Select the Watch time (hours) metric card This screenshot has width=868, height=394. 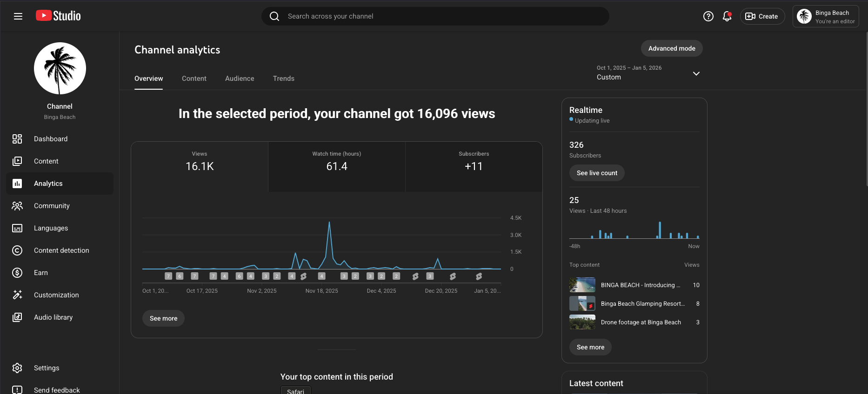337,166
